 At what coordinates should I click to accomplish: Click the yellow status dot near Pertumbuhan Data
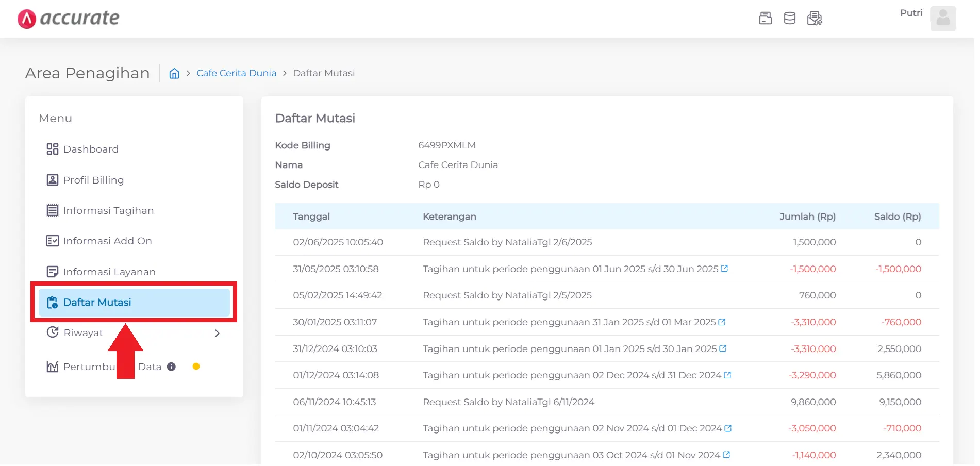coord(196,367)
